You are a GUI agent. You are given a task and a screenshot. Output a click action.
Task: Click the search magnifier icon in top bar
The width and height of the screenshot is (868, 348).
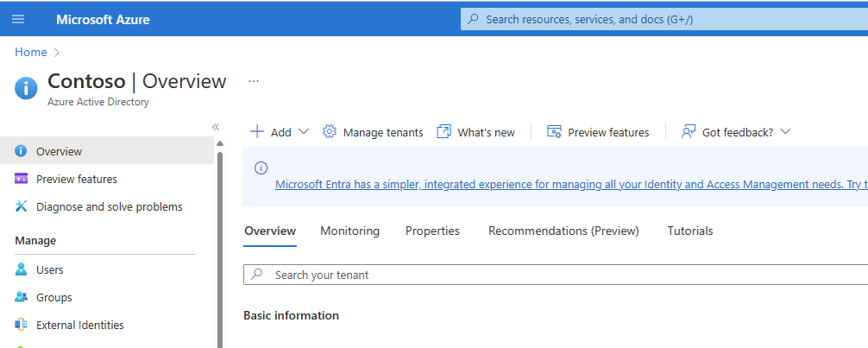[473, 19]
